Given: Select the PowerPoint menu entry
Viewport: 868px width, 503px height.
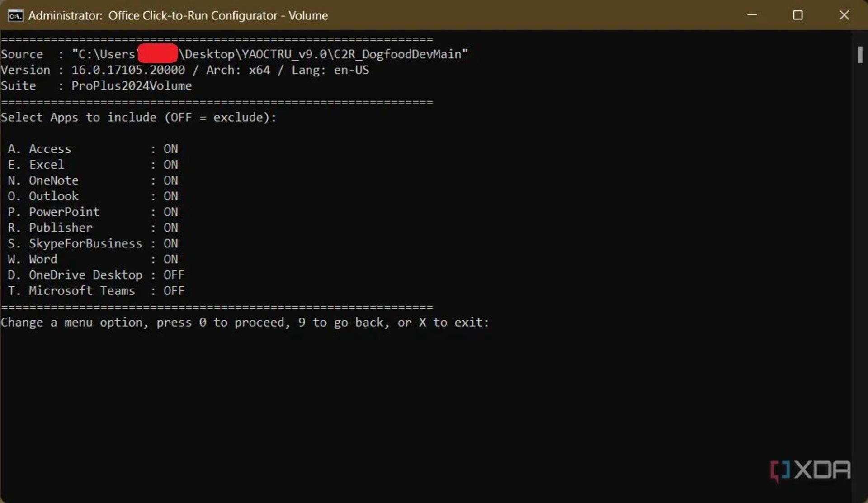Looking at the screenshot, I should tap(64, 212).
